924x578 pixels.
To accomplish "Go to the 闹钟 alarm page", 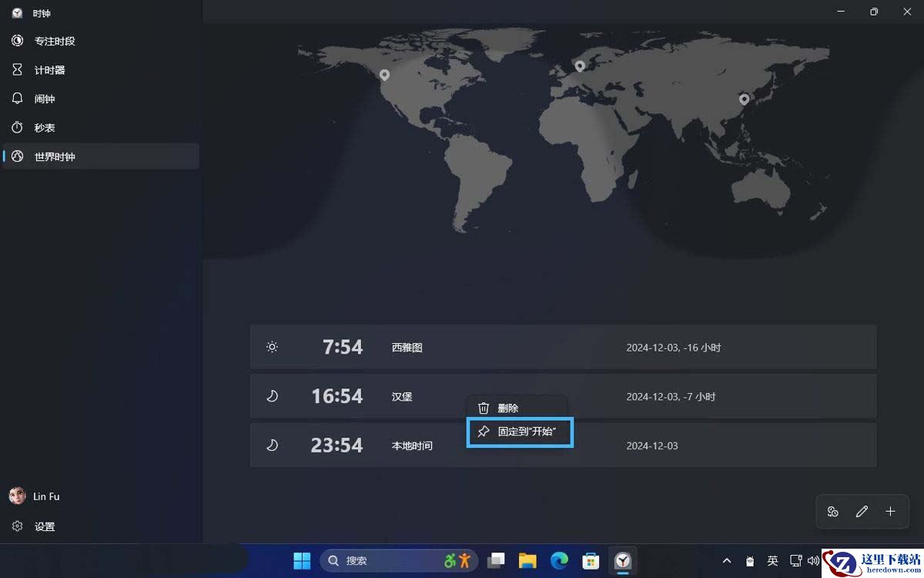I will coord(45,99).
